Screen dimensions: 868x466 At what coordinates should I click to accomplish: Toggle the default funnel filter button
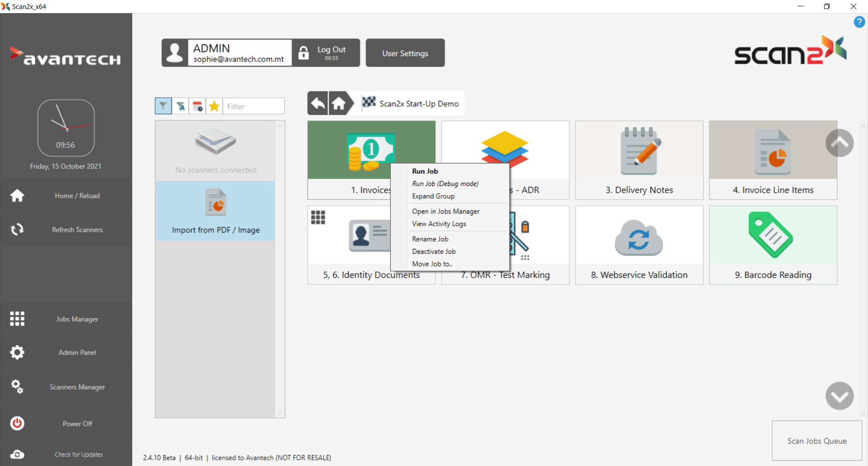click(x=163, y=106)
